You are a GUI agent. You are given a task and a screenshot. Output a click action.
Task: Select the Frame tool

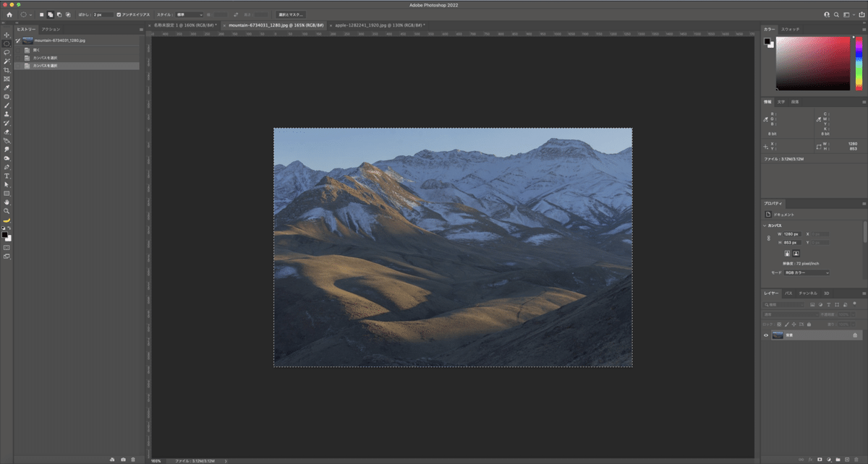coord(7,79)
